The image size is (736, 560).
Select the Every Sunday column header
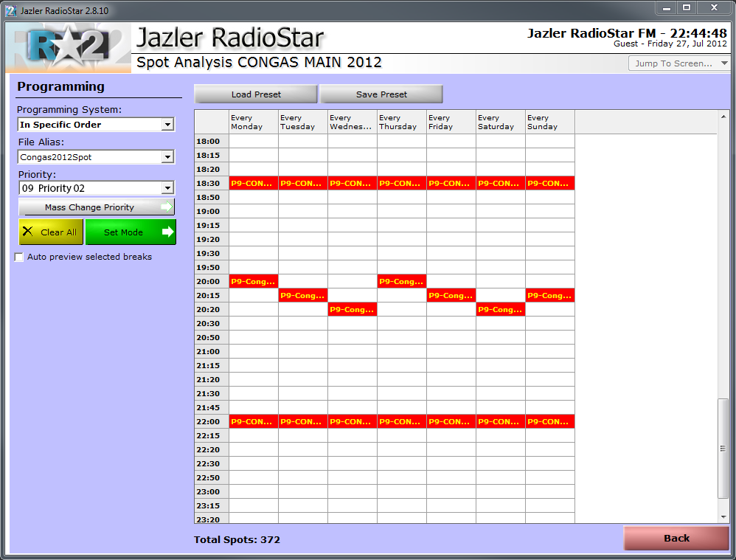(x=550, y=122)
